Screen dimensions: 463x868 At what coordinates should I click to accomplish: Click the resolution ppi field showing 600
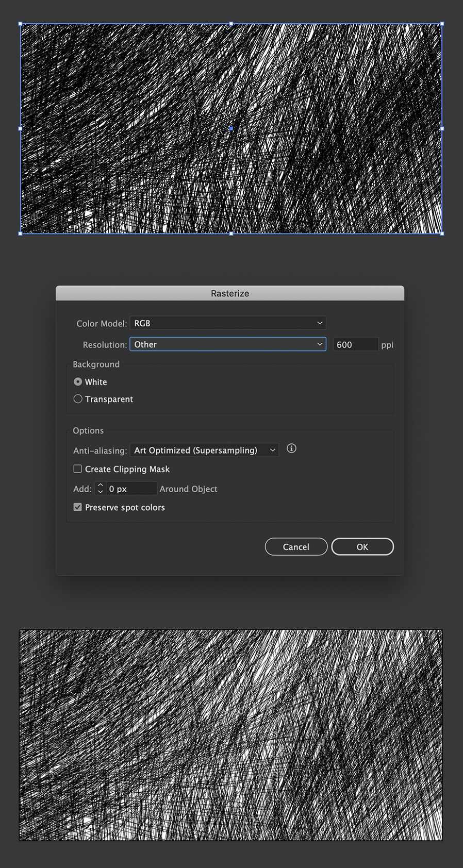click(356, 344)
